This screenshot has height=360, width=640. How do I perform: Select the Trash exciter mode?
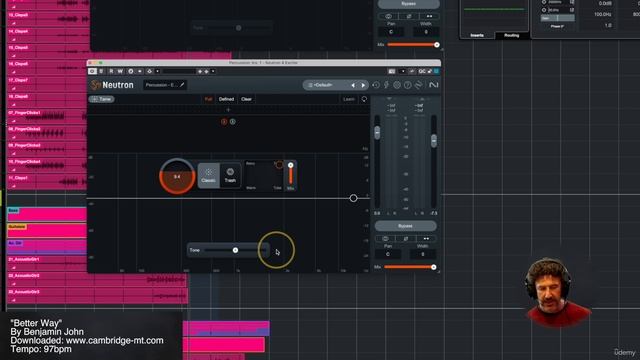click(x=230, y=176)
